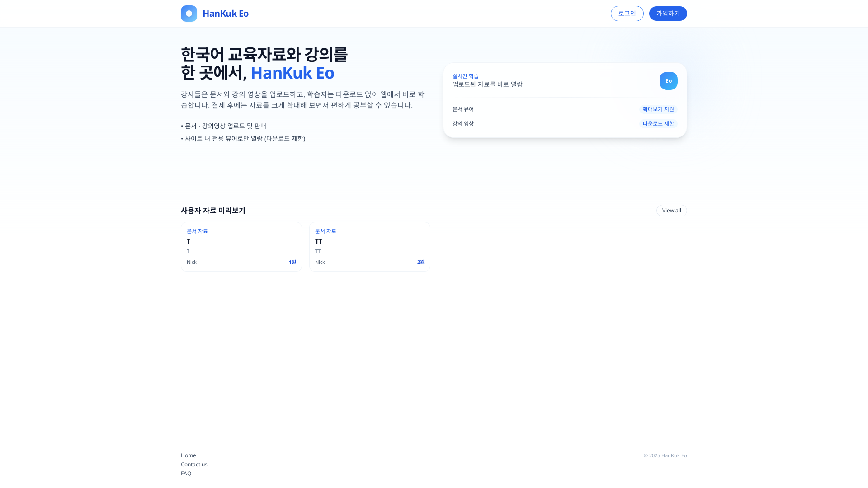This screenshot has height=488, width=868.
Task: Open the document card titled TT
Action: pos(369,246)
